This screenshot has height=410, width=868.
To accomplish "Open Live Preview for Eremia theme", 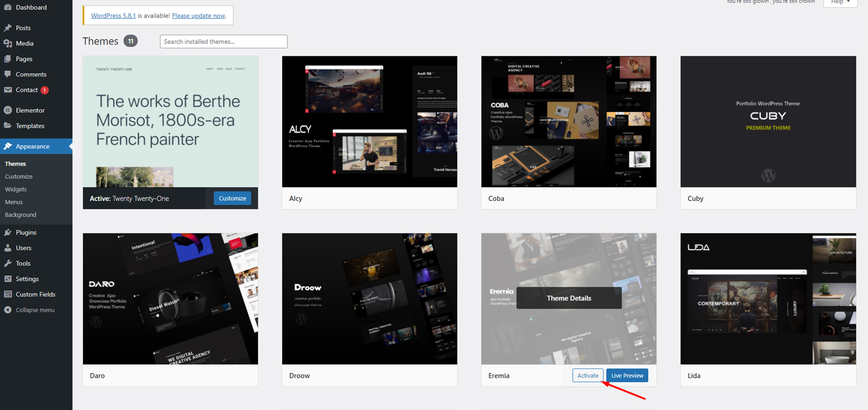I will (627, 375).
